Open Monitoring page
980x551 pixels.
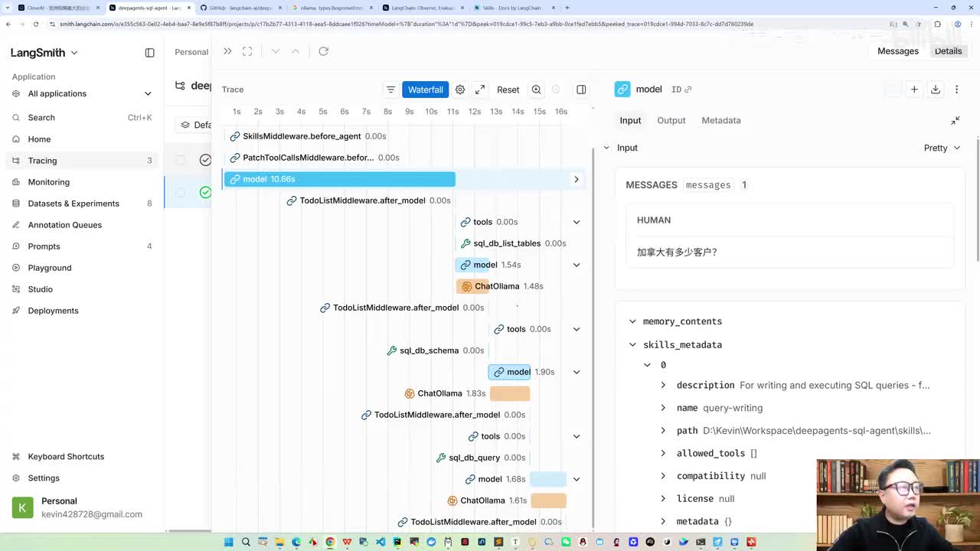[82, 182]
